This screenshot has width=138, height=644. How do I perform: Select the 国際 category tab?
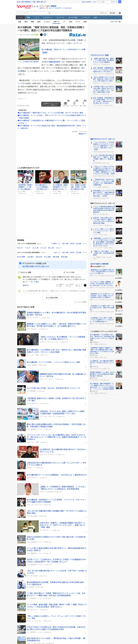click(x=32, y=22)
